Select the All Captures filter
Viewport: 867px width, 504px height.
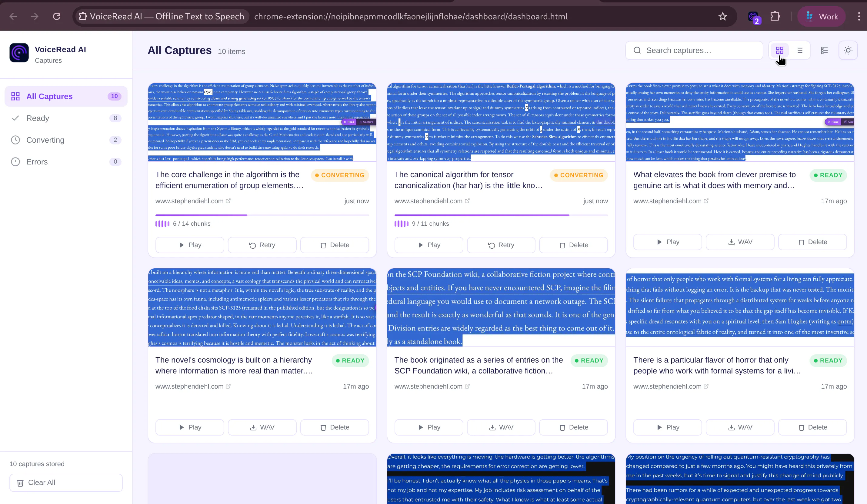point(66,96)
